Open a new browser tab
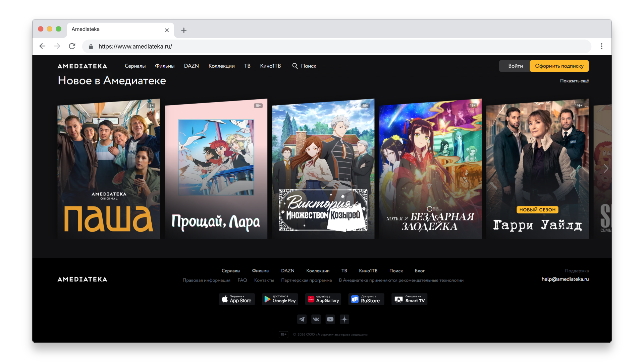This screenshot has width=644, height=362. click(184, 30)
